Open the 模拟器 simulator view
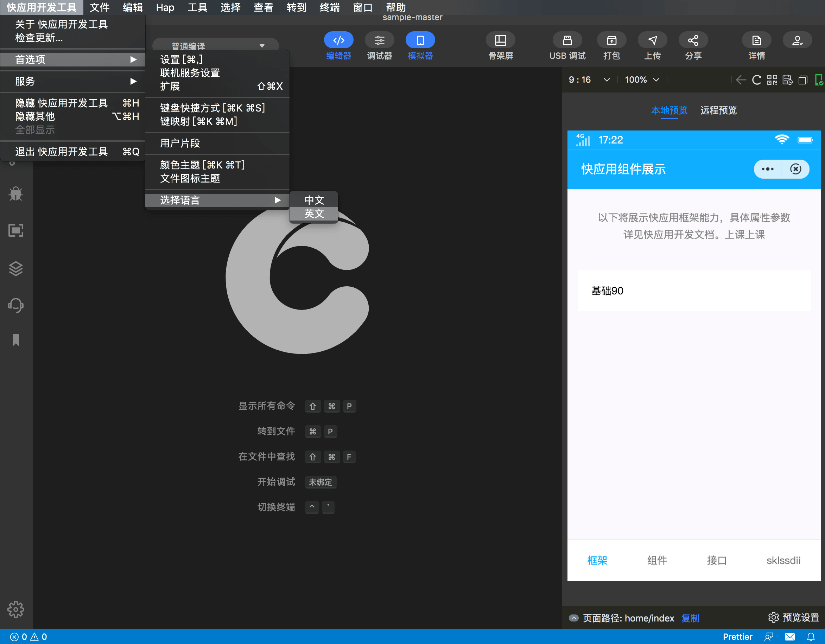 coord(420,46)
